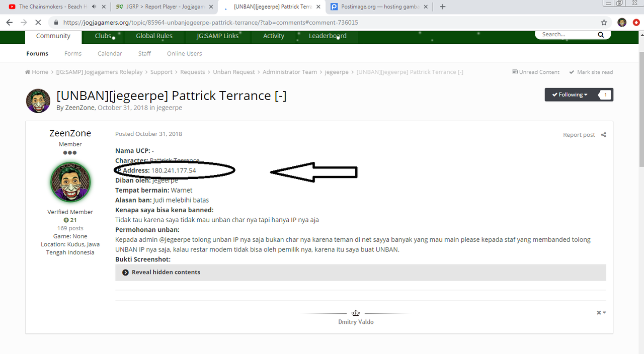Select the Community nav tab
This screenshot has height=354, width=644.
click(x=53, y=36)
